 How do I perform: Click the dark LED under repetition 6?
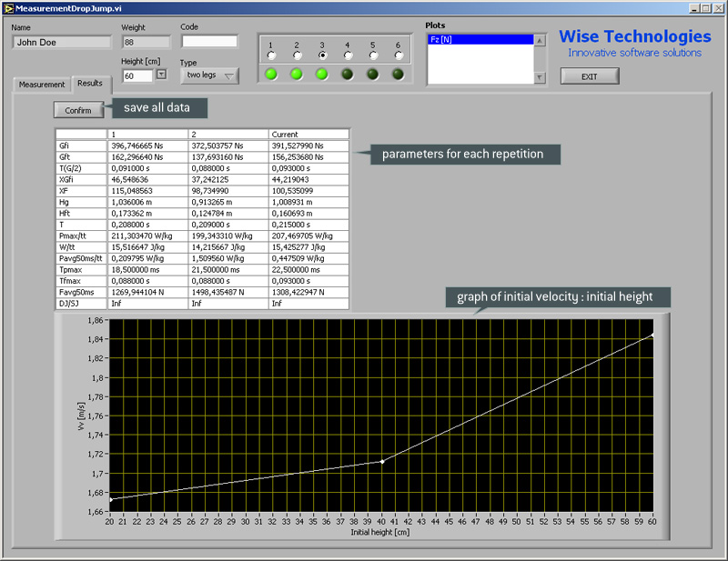[398, 75]
